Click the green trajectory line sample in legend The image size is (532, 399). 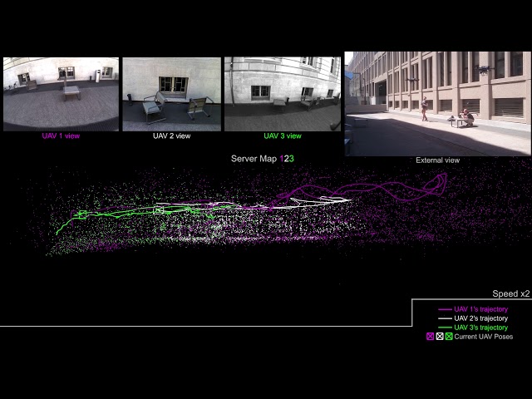[x=445, y=328]
